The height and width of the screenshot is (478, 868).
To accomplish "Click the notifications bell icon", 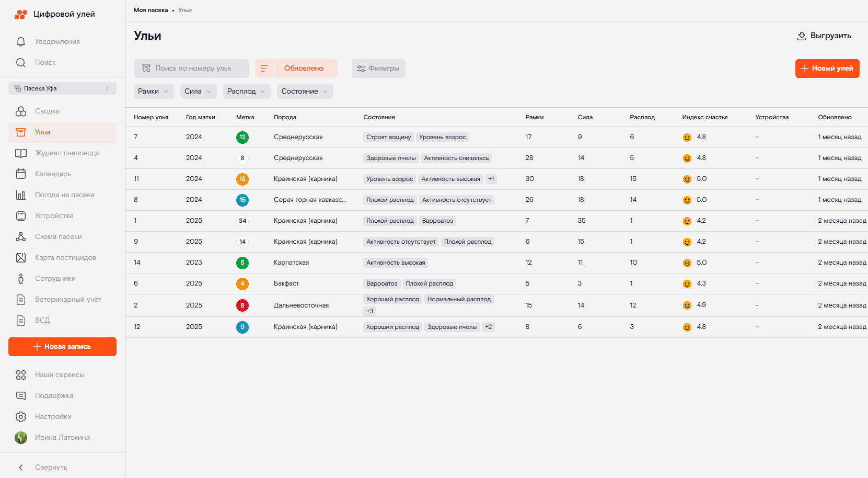I will tap(21, 42).
